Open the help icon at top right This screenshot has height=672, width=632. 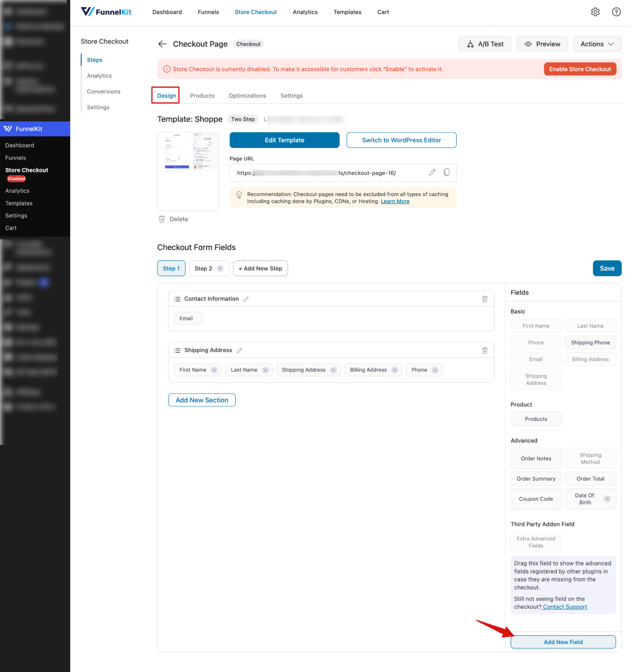tap(616, 12)
